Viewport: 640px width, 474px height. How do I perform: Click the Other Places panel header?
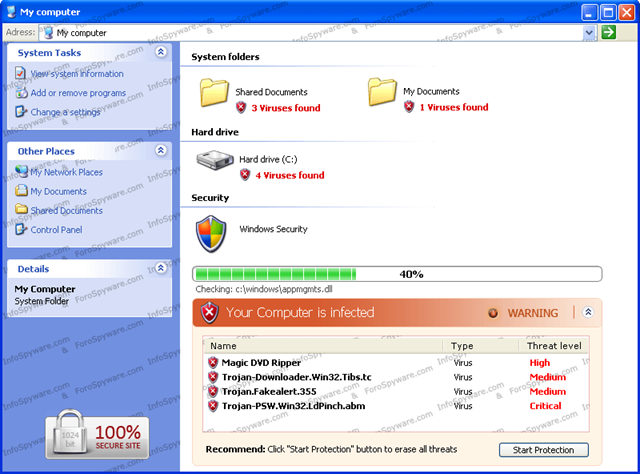[x=89, y=151]
